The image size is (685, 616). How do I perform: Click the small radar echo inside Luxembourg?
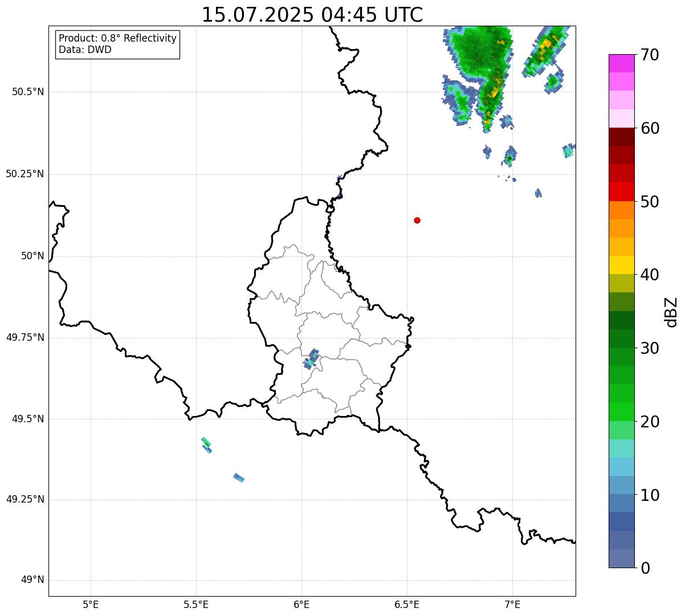click(311, 358)
